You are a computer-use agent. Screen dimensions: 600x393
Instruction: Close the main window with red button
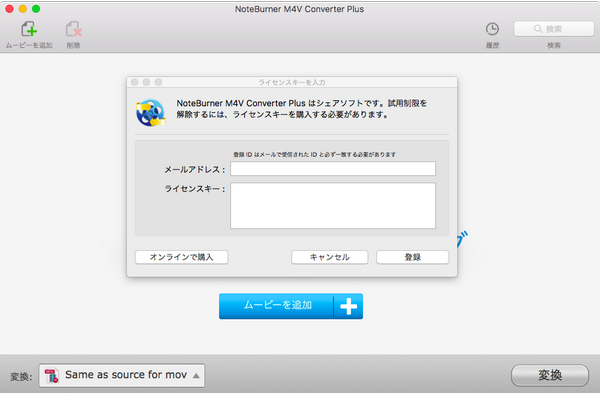click(x=10, y=9)
